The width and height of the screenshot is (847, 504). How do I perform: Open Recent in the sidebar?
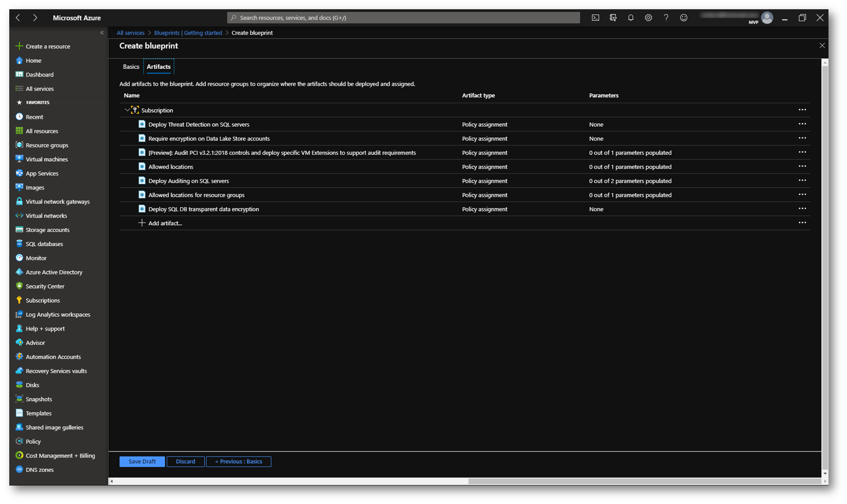pos(30,117)
